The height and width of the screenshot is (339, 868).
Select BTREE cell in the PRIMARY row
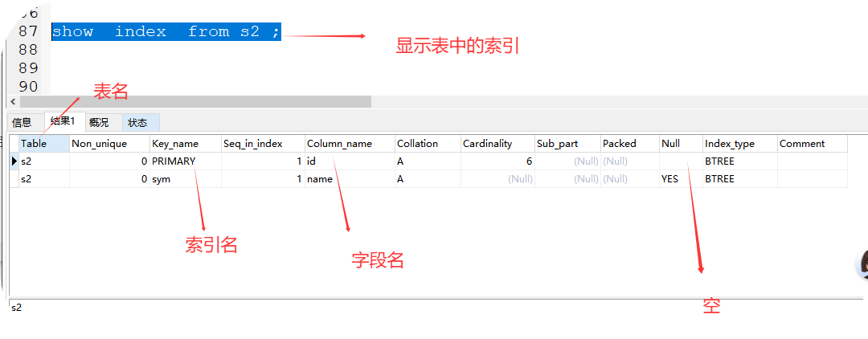[x=740, y=161]
